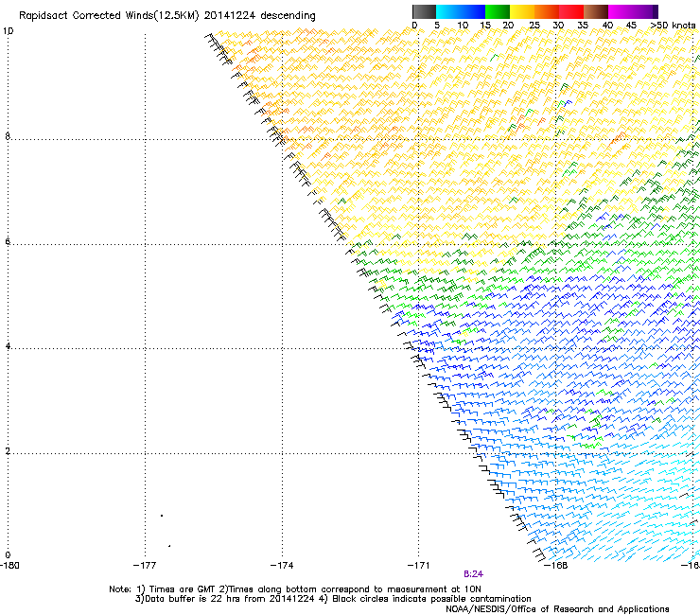
Task: Click the magenta-purple 40-50 knots color segment
Action: (633, 11)
